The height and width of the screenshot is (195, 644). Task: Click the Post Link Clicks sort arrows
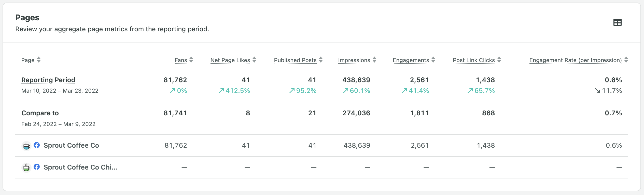pyautogui.click(x=499, y=60)
